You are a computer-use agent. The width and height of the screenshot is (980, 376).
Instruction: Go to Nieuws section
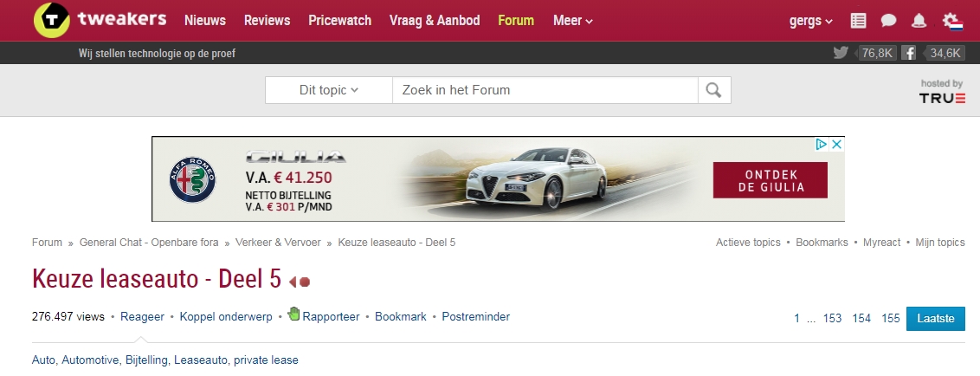tap(205, 21)
